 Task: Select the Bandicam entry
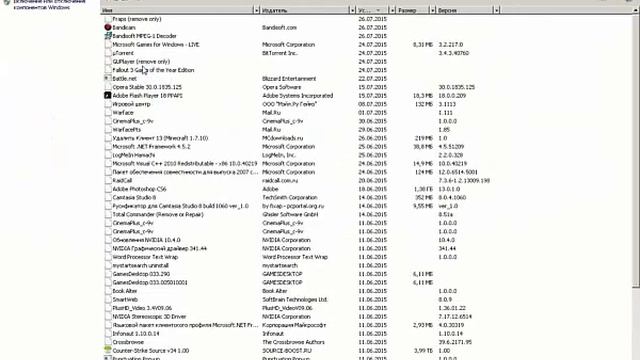point(124,27)
